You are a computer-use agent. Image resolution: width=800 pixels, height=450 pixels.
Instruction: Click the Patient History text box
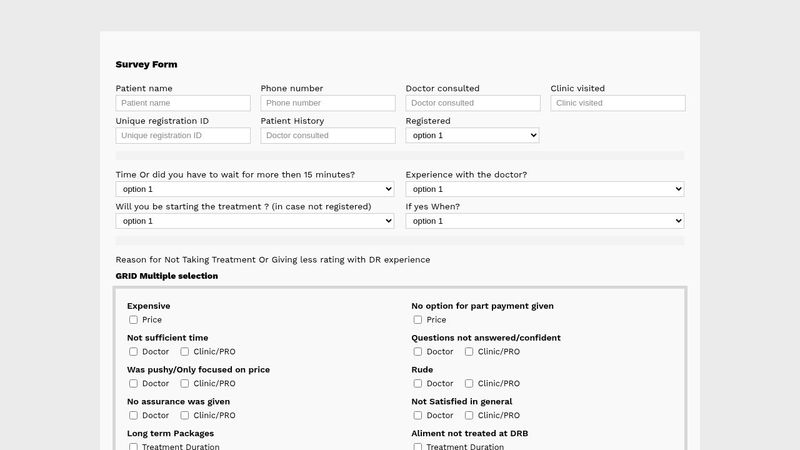(x=328, y=135)
